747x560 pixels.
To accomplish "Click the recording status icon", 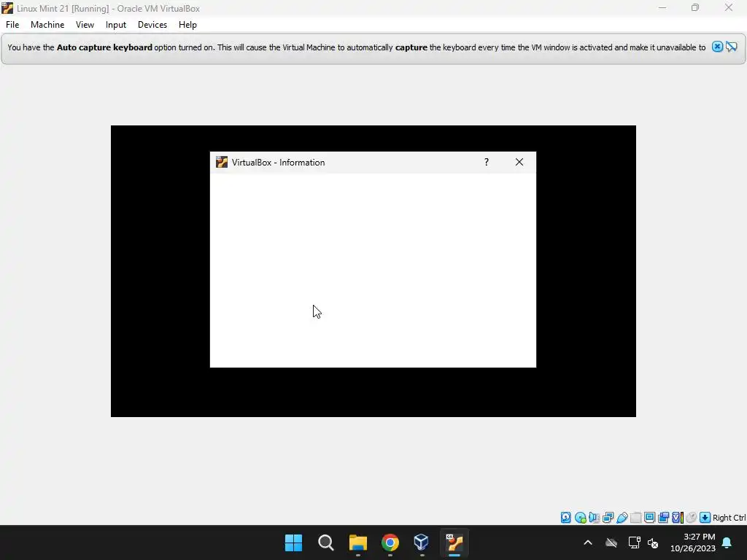I will (x=663, y=518).
